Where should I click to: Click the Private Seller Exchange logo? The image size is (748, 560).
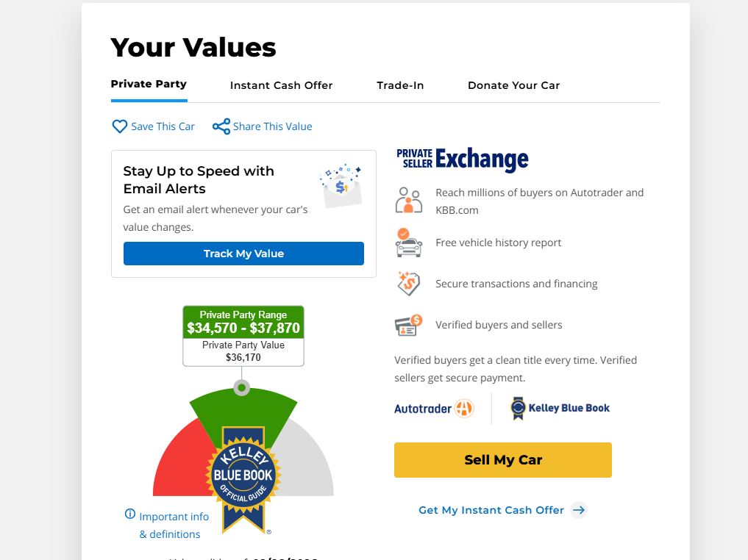tap(462, 159)
